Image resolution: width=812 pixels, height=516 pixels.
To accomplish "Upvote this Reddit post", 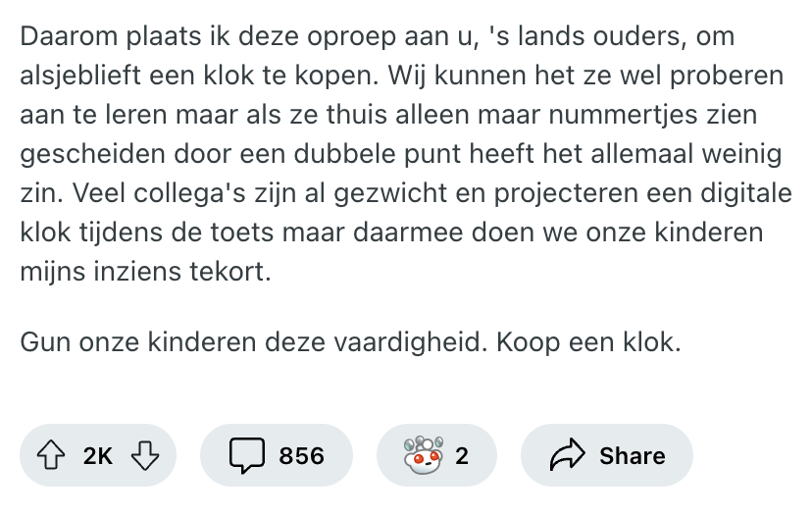I will pyautogui.click(x=50, y=455).
